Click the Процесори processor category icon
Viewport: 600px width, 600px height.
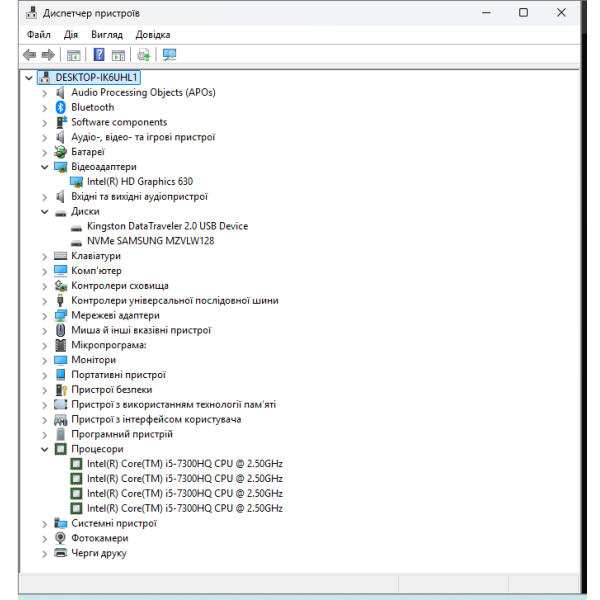pos(60,449)
